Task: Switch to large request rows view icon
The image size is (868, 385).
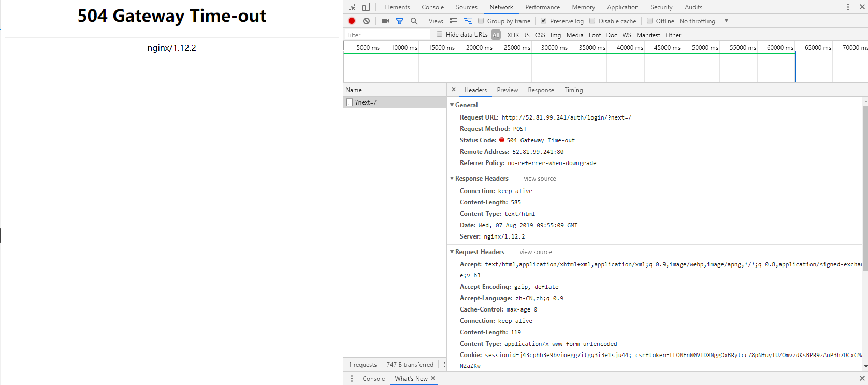Action: point(453,21)
